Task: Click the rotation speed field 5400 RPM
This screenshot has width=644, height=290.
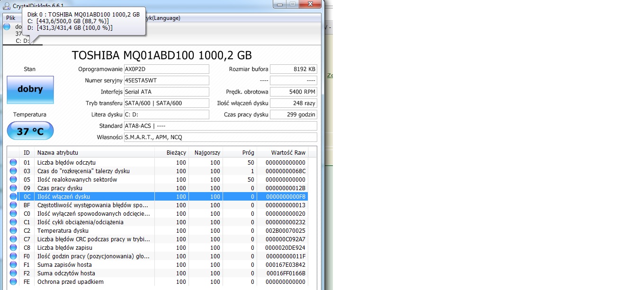Action: click(294, 92)
